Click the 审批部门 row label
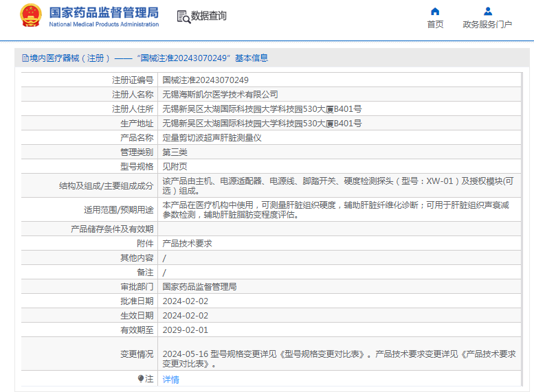Screen dimensions: 534x392 click(x=137, y=287)
